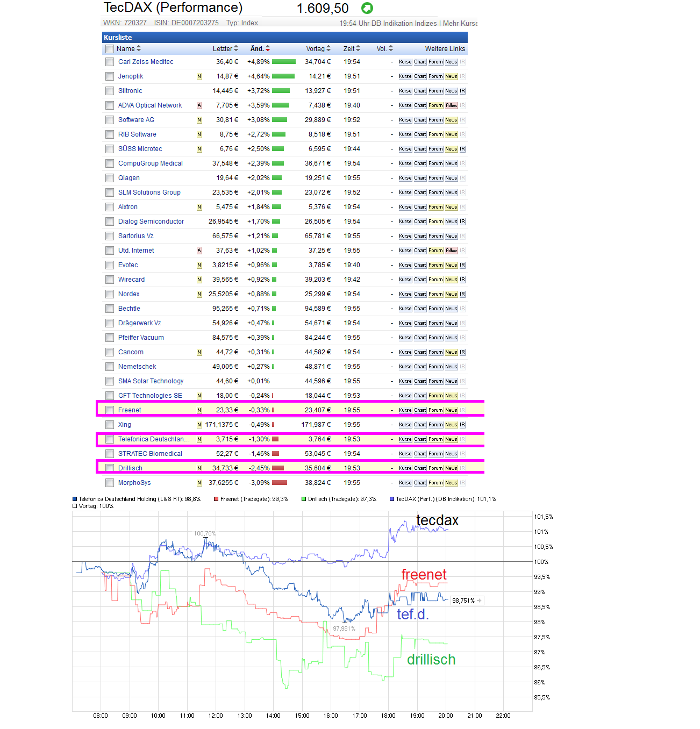The width and height of the screenshot is (700, 729).
Task: Open Adhoc button in ADVA Optical Network row
Action: (452, 105)
